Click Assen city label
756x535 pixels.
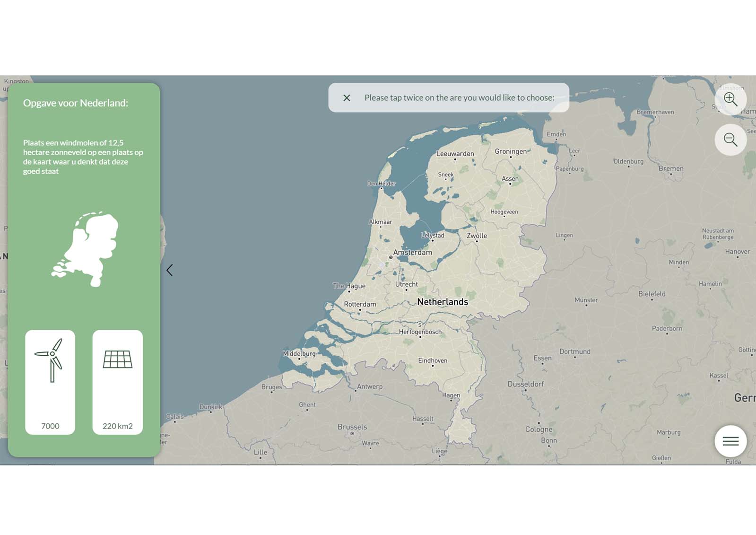[510, 178]
